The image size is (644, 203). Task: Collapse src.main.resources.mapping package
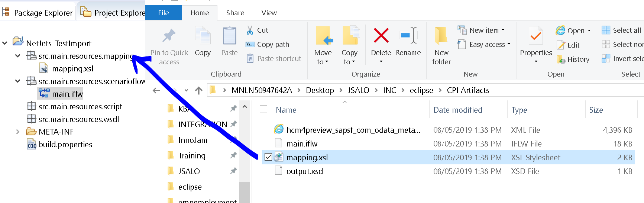click(17, 56)
